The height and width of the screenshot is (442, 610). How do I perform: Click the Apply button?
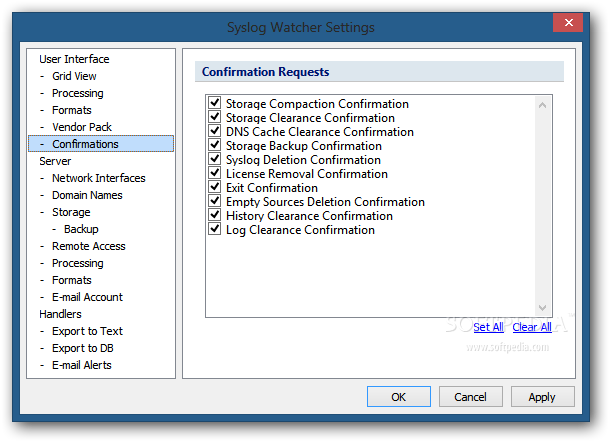tap(542, 397)
